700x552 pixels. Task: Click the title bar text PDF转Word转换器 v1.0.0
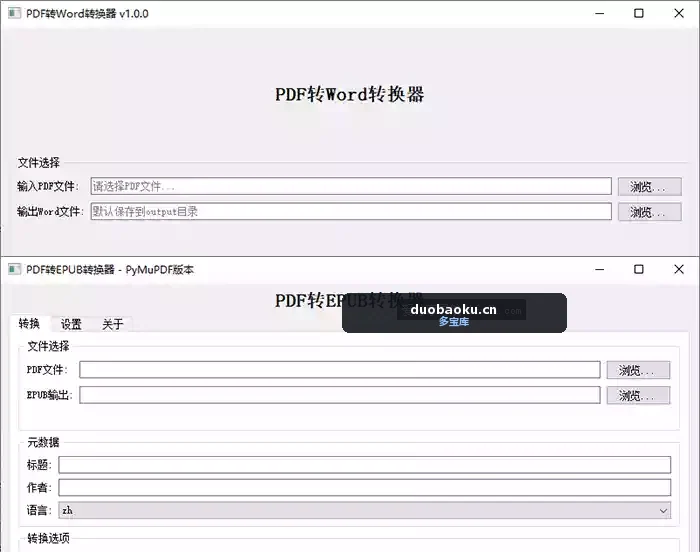pyautogui.click(x=87, y=14)
